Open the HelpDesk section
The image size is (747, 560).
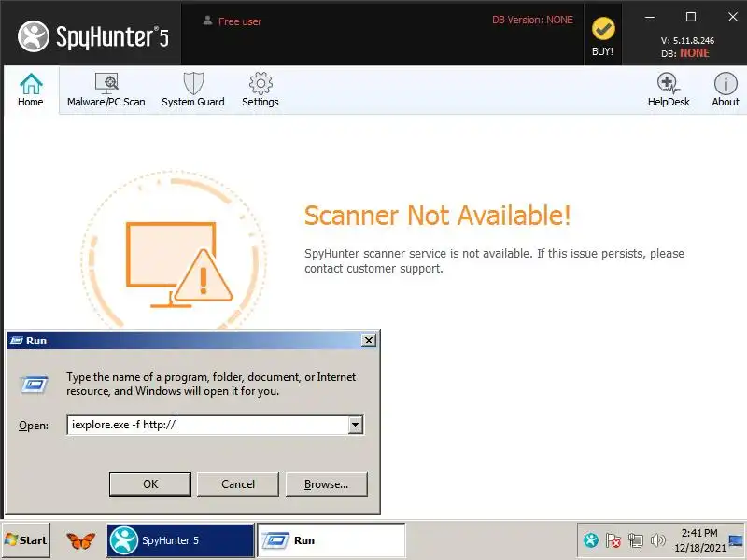click(669, 90)
